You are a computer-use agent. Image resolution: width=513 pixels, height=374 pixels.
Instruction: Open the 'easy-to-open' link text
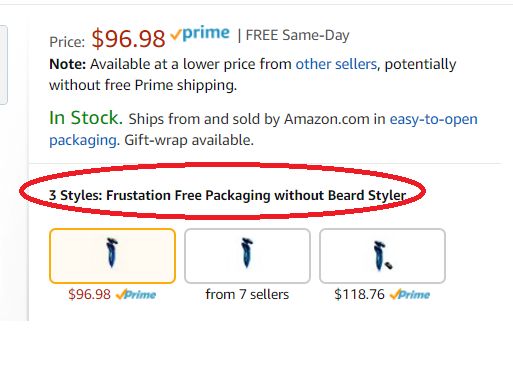click(434, 119)
